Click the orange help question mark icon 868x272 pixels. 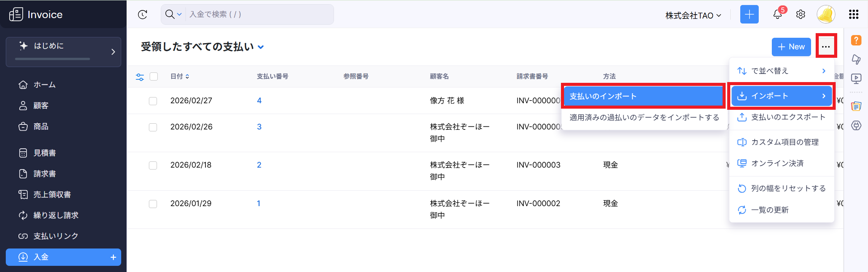(x=856, y=40)
